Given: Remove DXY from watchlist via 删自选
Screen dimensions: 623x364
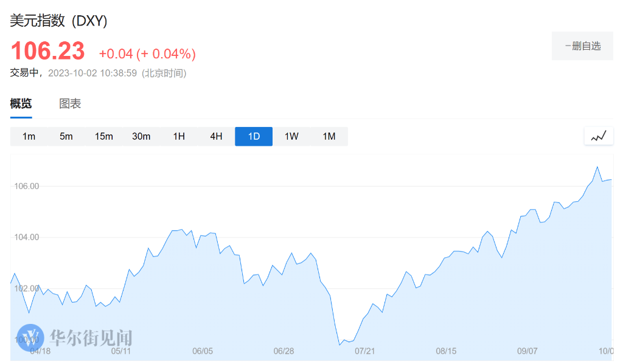Looking at the screenshot, I should point(582,46).
